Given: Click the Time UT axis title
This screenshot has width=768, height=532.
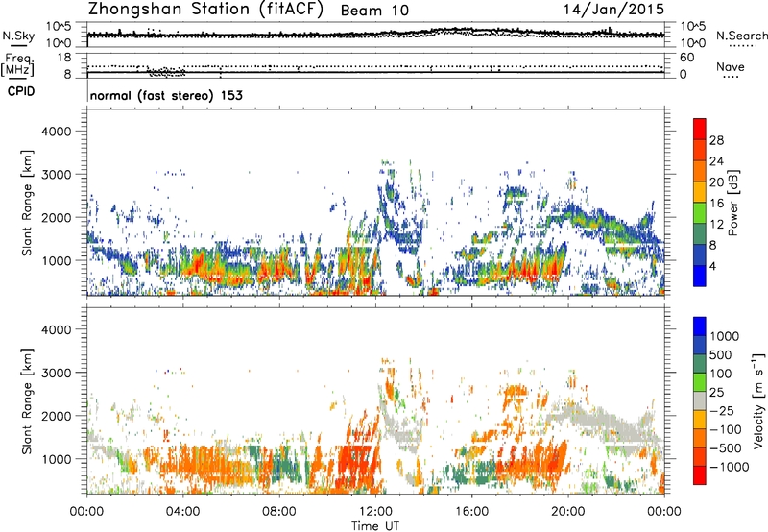Looking at the screenshot, I should [x=375, y=526].
